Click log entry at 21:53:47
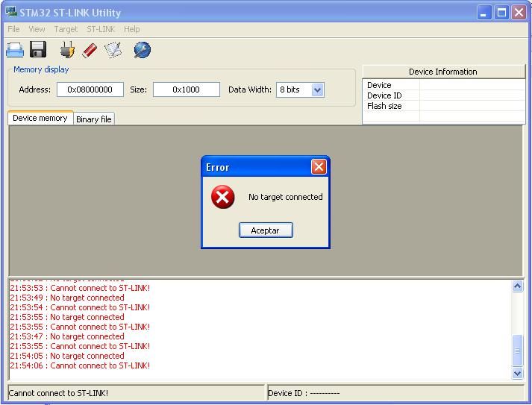This screenshot has height=405, width=532. [67, 336]
